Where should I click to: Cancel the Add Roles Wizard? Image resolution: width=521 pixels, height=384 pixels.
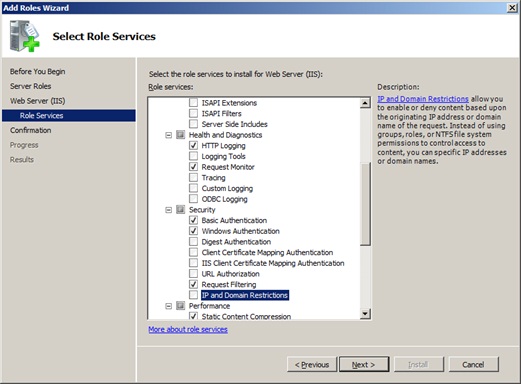(474, 364)
